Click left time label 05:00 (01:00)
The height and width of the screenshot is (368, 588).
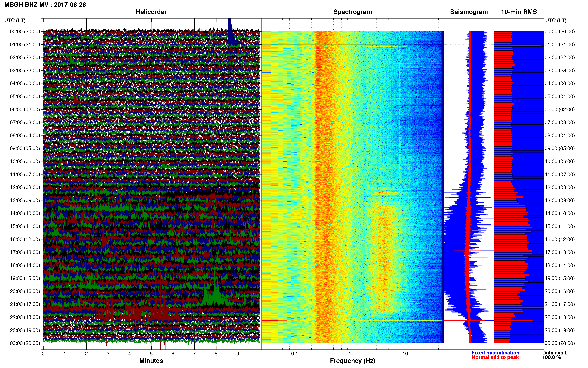[x=25, y=96]
